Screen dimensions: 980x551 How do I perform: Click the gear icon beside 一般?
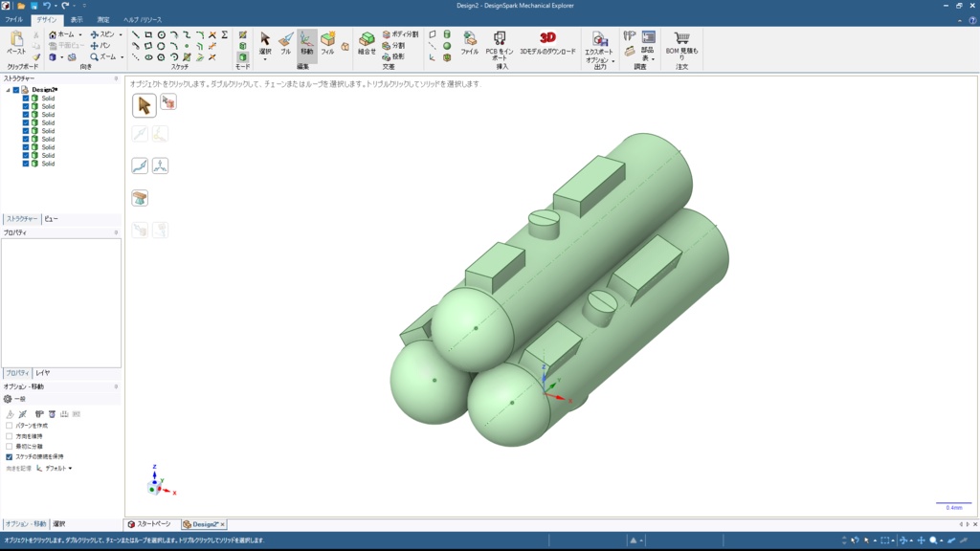point(8,399)
